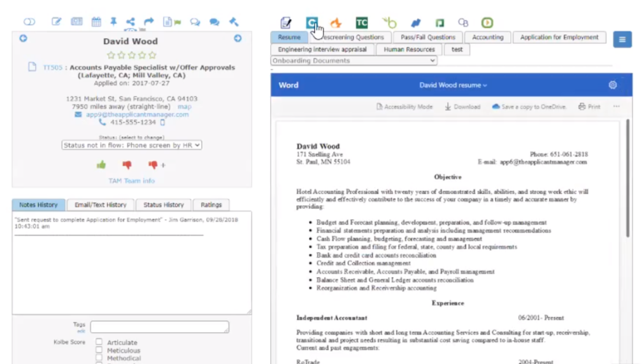Image resolution: width=644 pixels, height=364 pixels.
Task: Click the CB integration icon
Action: 463,22
